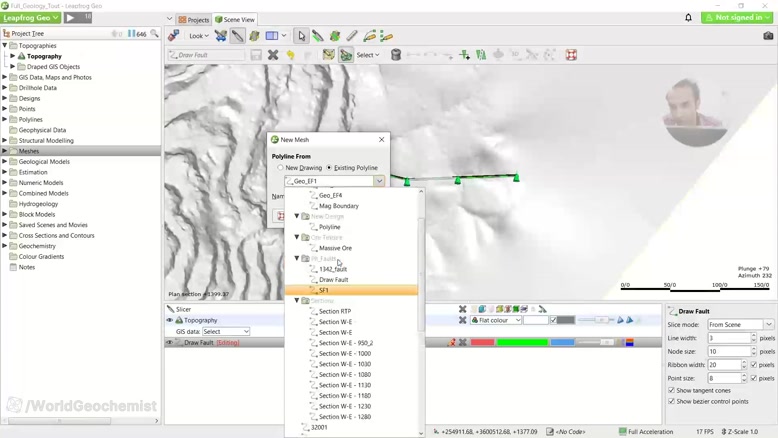Viewport: 778px width, 438px height.
Task: Toggle Show bezier control points checkbox
Action: 671,401
